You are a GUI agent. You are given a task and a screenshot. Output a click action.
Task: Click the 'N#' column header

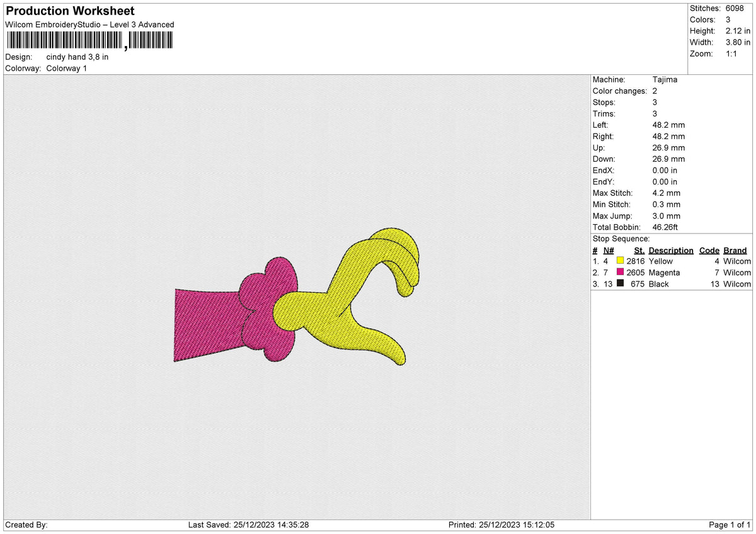coord(609,250)
